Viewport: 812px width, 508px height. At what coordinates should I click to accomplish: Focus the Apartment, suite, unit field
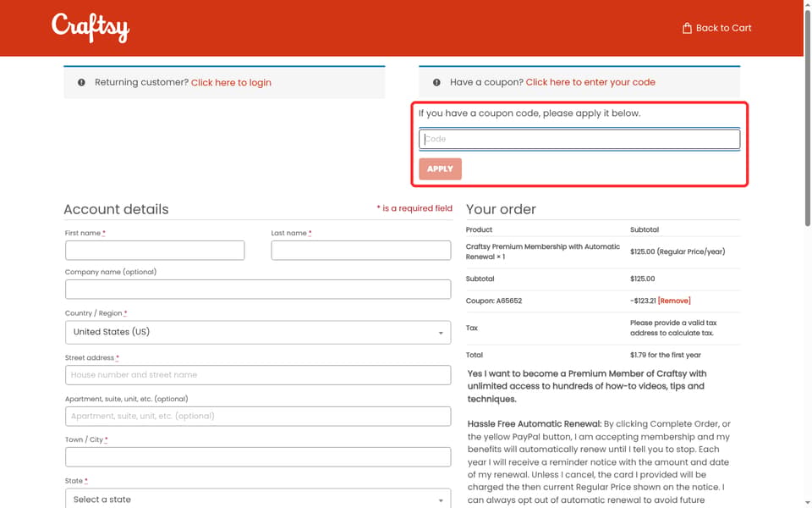tap(258, 417)
